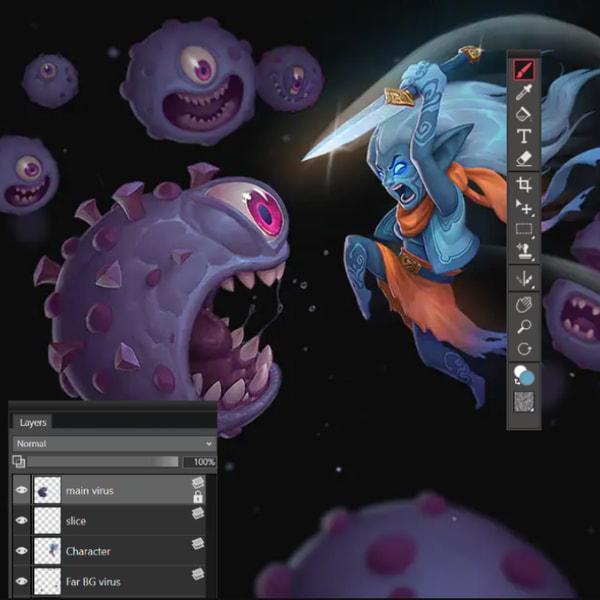Swap main and additional colors arrow
Screen dimensions: 600x600
(517, 382)
